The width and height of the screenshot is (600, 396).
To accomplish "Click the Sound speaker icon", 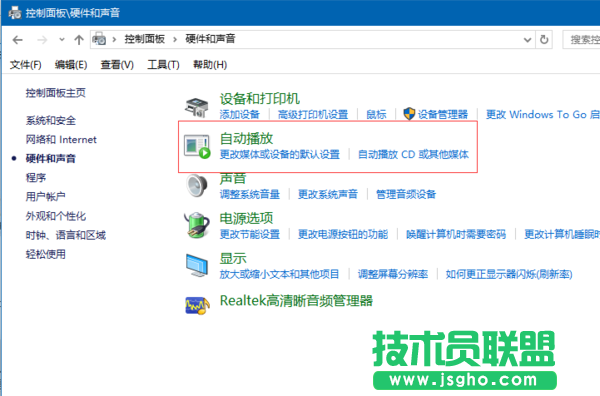I will pyautogui.click(x=197, y=186).
